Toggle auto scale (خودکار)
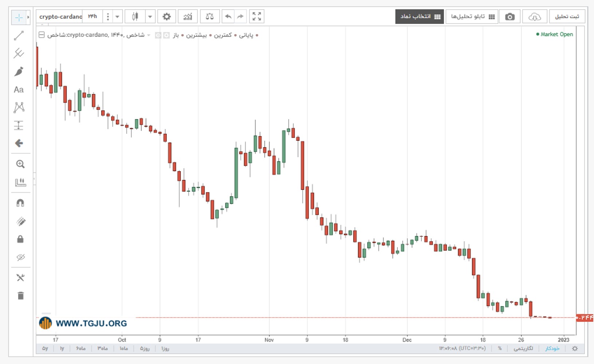Viewport: 594px width, 364px height. tap(552, 348)
